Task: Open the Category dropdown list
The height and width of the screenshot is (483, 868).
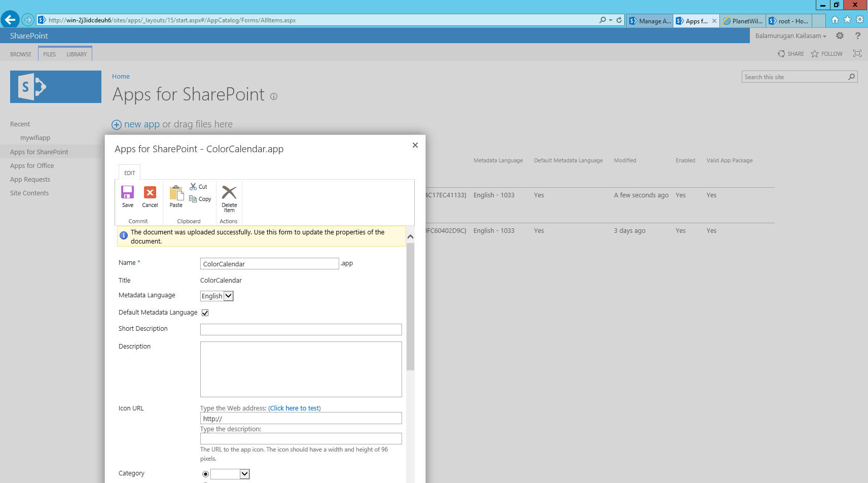Action: pos(230,474)
